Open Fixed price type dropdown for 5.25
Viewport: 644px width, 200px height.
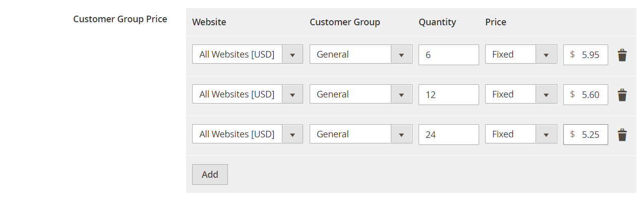521,134
